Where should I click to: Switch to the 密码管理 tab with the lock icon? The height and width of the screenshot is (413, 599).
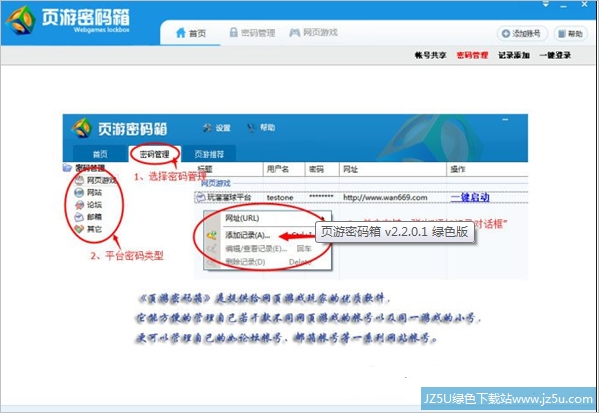[252, 33]
